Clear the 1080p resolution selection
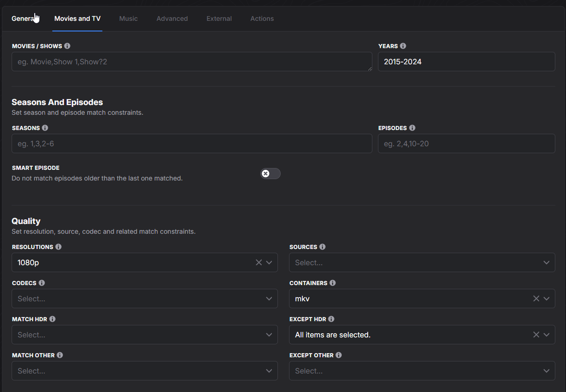 point(258,262)
